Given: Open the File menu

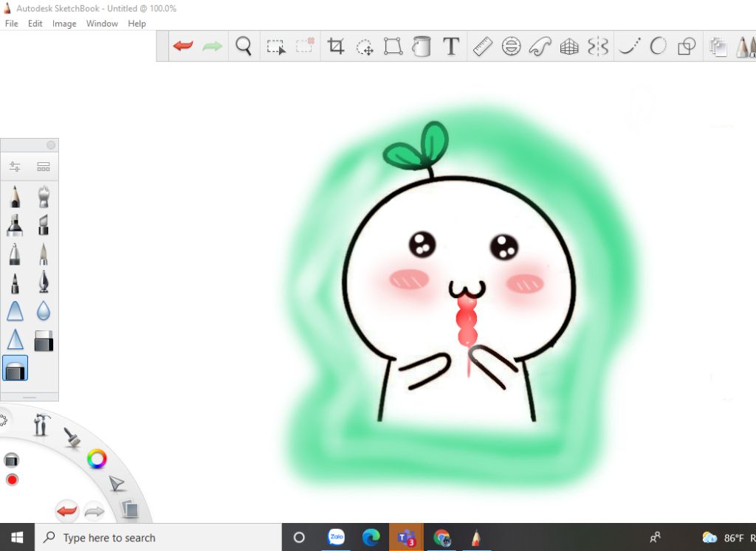Looking at the screenshot, I should (12, 24).
